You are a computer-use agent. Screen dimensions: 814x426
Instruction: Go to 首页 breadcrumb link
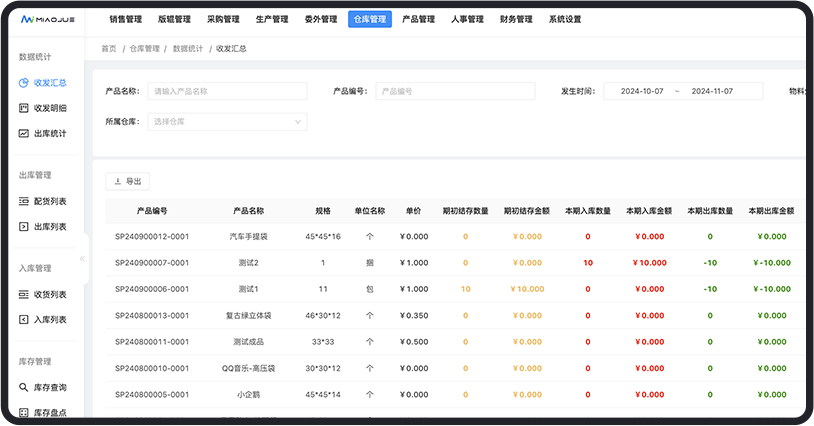pyautogui.click(x=109, y=49)
